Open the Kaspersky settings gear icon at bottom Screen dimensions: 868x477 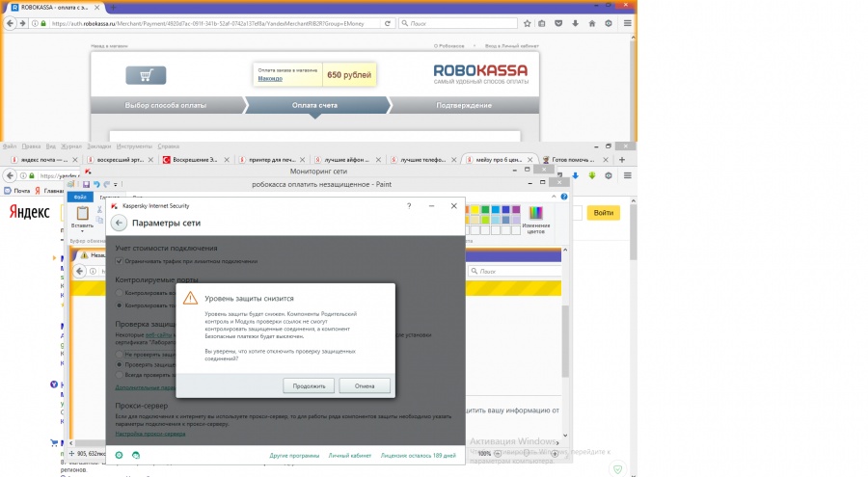click(x=119, y=455)
